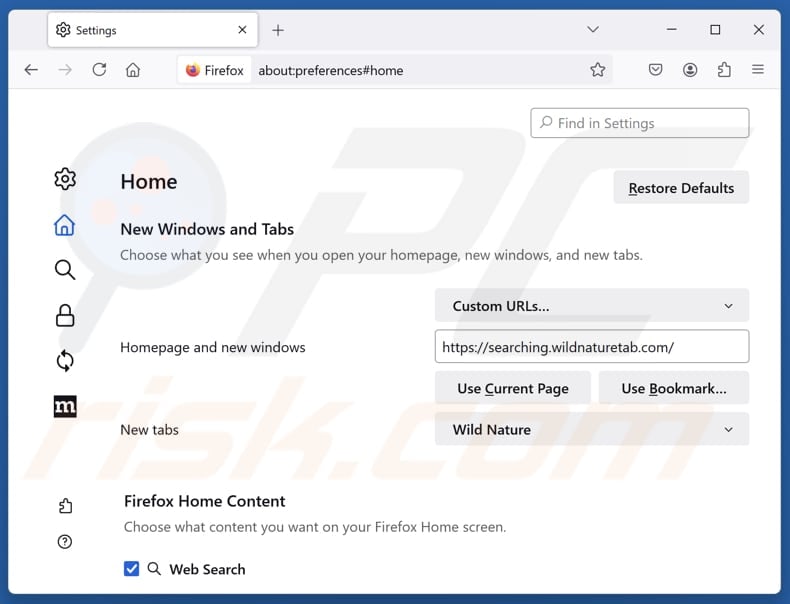
Task: Click the Firefox identity icon in address bar
Action: click(x=214, y=70)
